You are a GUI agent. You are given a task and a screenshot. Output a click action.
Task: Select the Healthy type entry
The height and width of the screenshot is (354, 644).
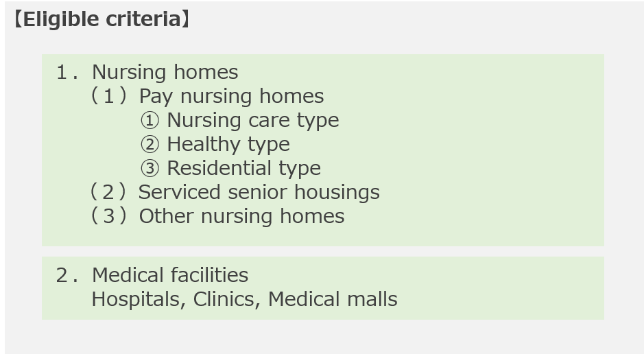pyautogui.click(x=228, y=145)
